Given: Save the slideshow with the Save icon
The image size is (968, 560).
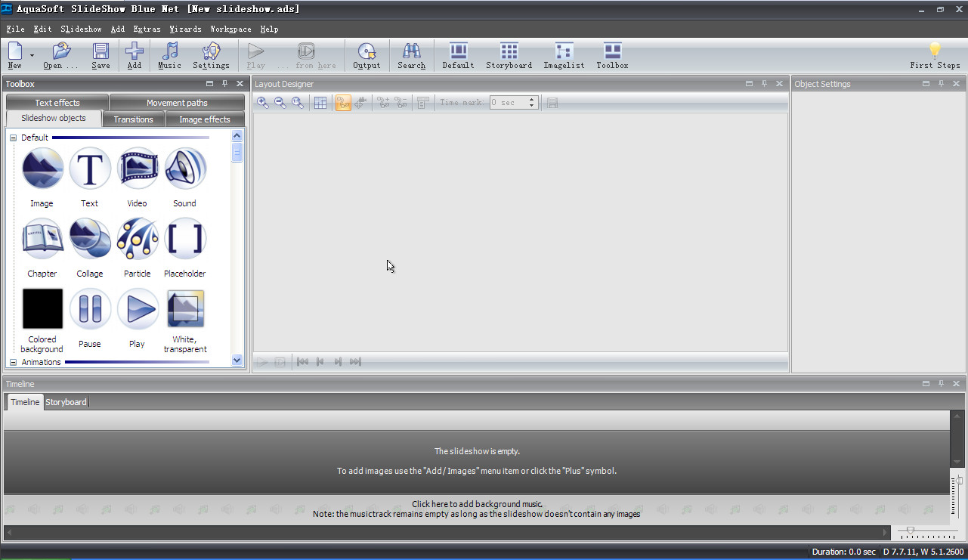Looking at the screenshot, I should [x=101, y=51].
